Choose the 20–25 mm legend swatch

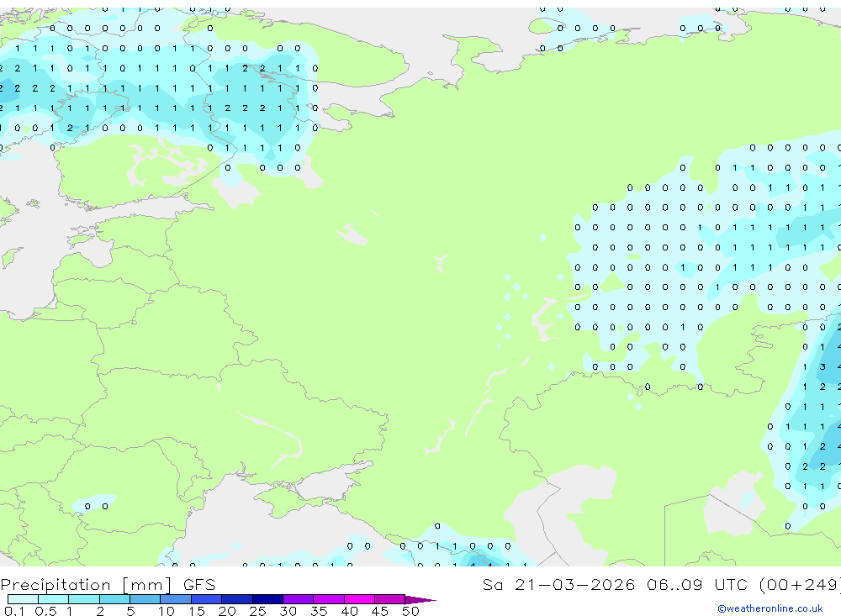pyautogui.click(x=237, y=599)
